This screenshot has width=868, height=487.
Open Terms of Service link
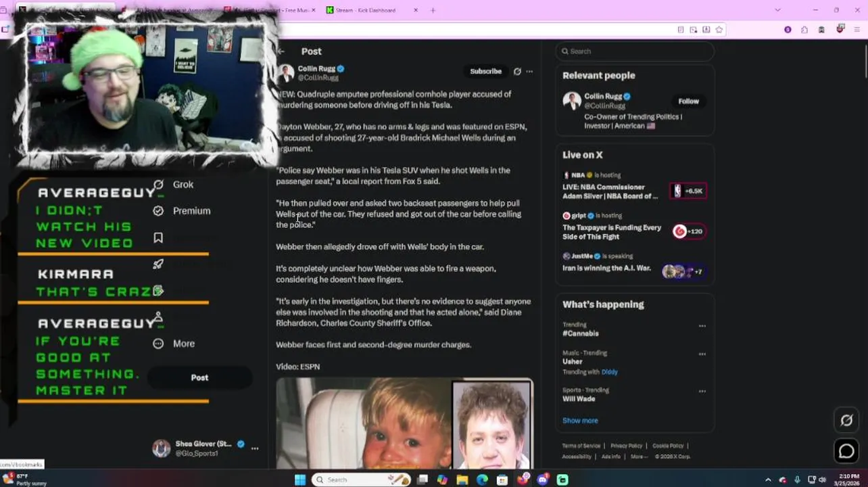581,446
